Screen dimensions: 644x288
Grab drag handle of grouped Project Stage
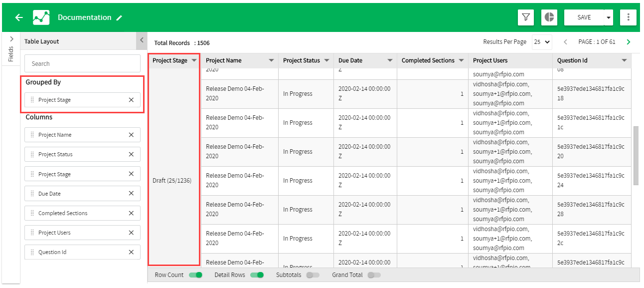[32, 100]
